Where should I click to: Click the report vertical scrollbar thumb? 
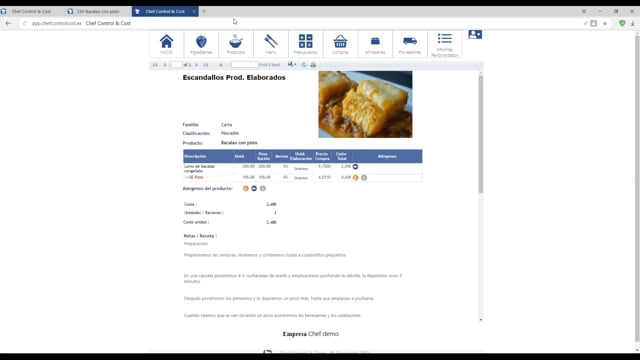(480, 134)
